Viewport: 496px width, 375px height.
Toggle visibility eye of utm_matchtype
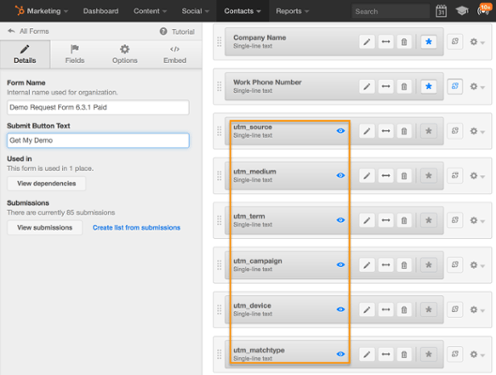340,354
